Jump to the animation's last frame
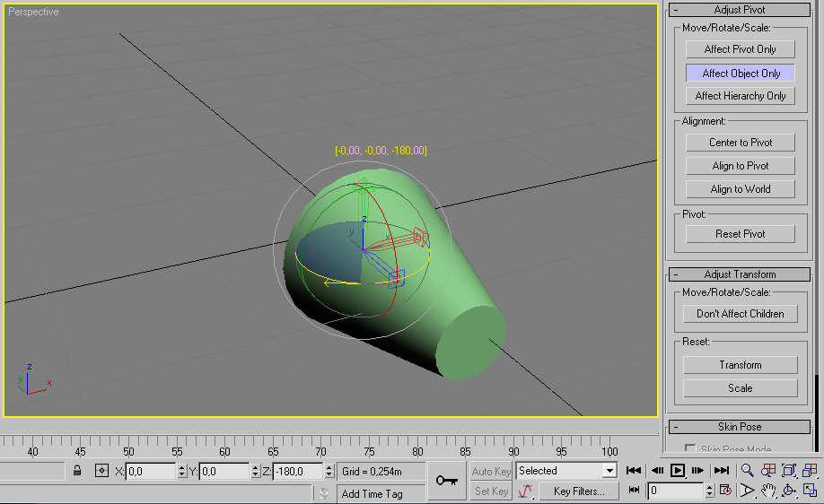The image size is (824, 504). pos(721,471)
